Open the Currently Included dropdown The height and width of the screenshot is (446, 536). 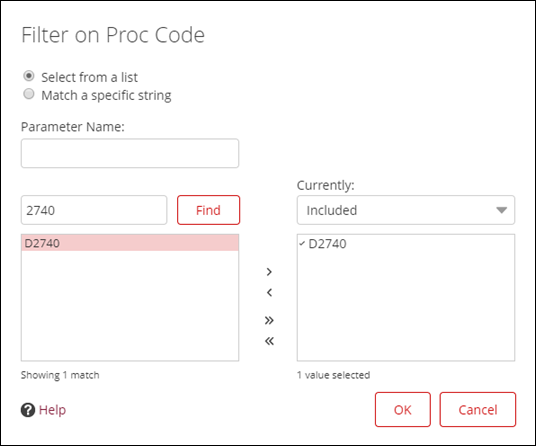click(406, 210)
